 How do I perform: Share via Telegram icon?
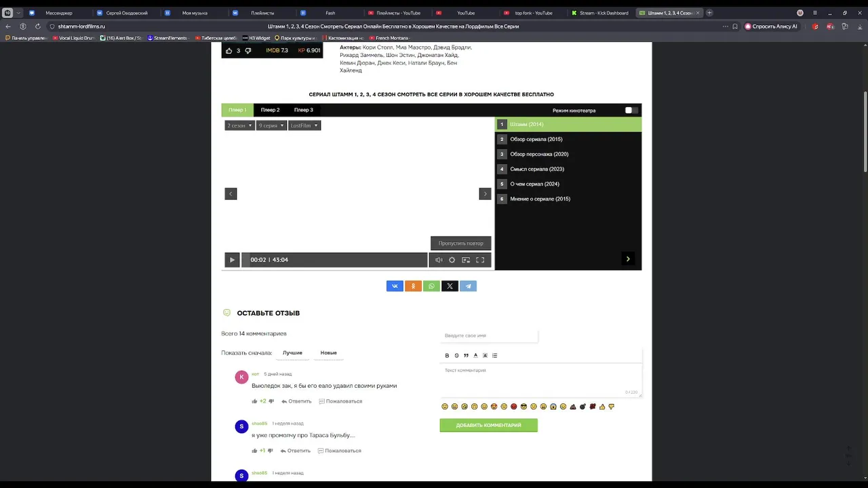(468, 286)
